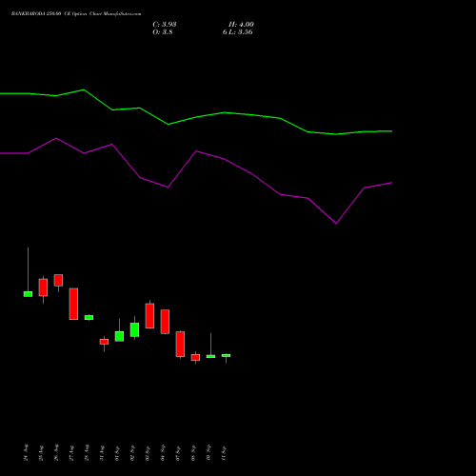Select the open value O: 3.8

tap(163, 32)
